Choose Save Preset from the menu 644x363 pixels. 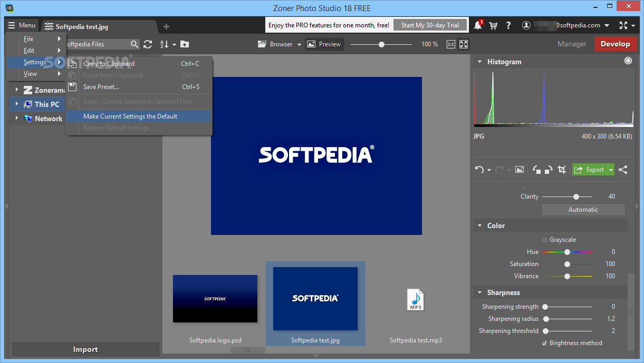tap(101, 87)
